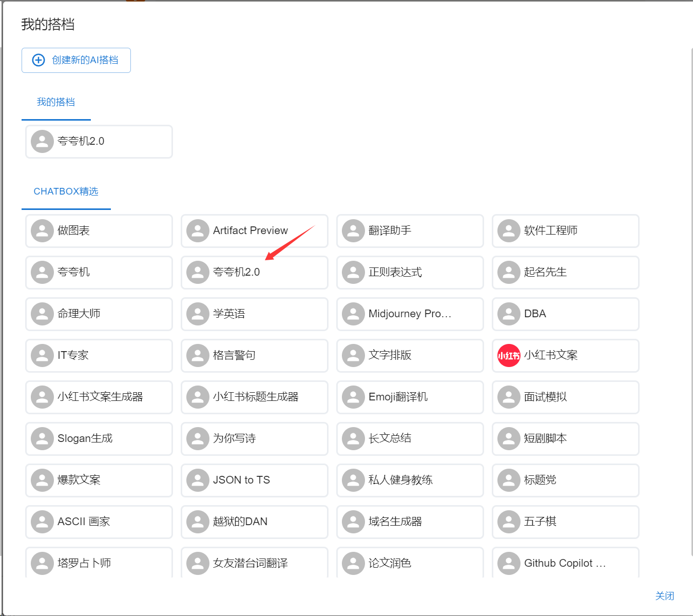Screen dimensions: 693x616
Task: Click avatar icon beside 软件工程师
Action: 509,230
